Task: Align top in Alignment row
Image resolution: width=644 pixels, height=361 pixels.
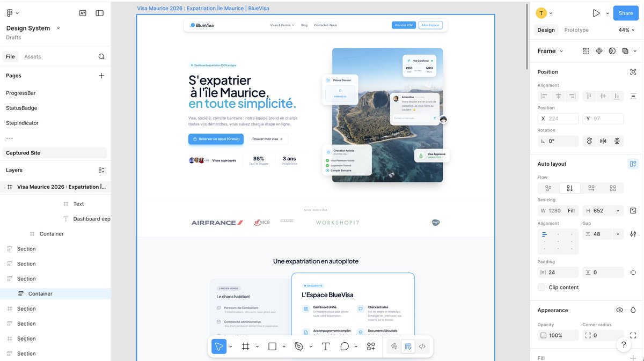Action: pyautogui.click(x=589, y=96)
